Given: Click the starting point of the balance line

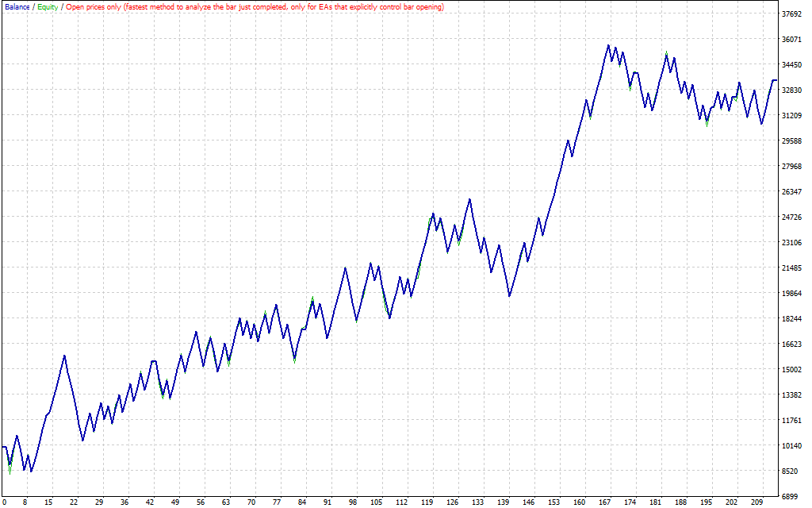Looking at the screenshot, I should (3, 446).
